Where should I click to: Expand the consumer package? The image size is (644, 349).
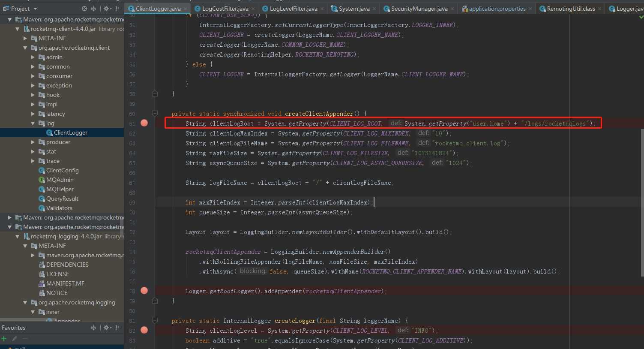coord(33,76)
